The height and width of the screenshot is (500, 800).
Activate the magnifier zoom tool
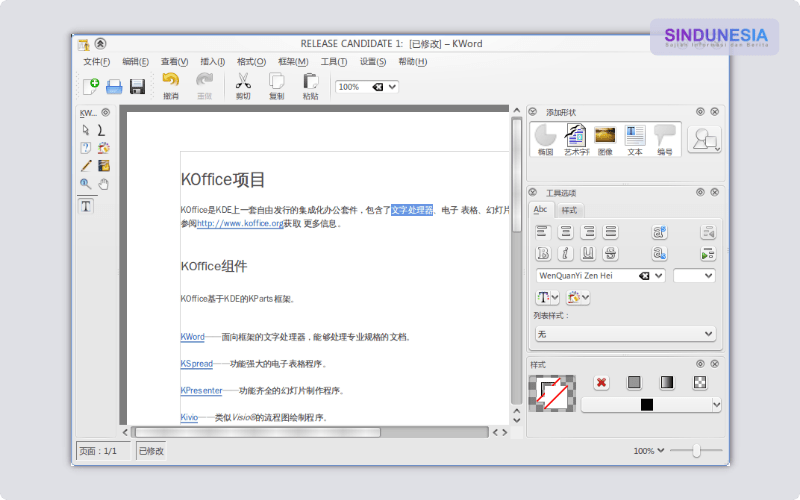[x=86, y=184]
